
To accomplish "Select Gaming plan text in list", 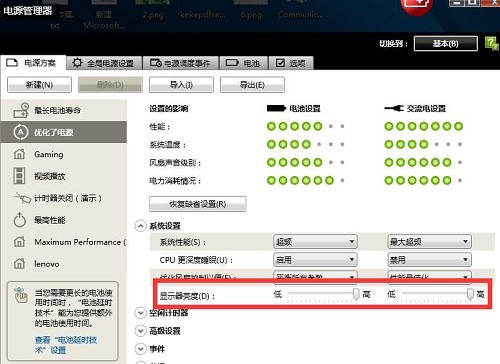I will pos(49,154).
